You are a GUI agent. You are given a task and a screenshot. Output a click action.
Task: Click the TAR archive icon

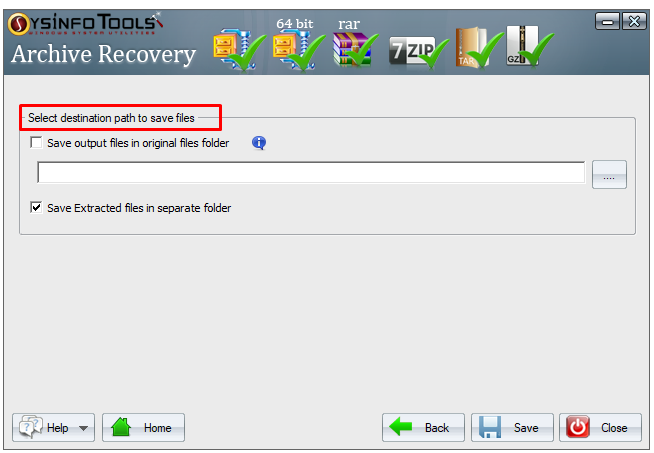pyautogui.click(x=479, y=48)
